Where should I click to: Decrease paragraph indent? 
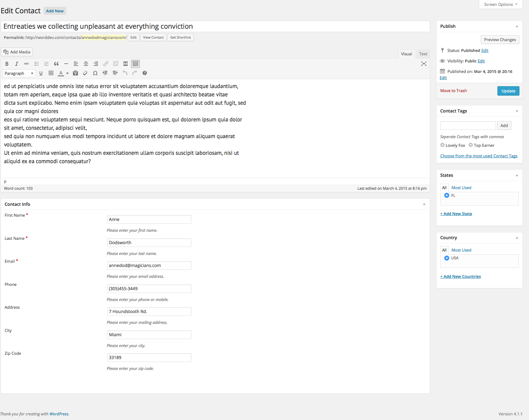click(x=105, y=73)
